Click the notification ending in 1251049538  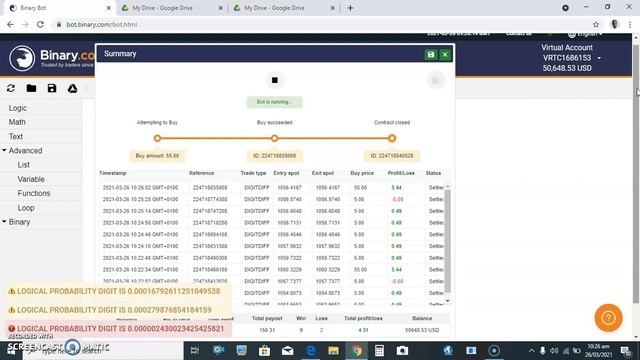pos(118,291)
